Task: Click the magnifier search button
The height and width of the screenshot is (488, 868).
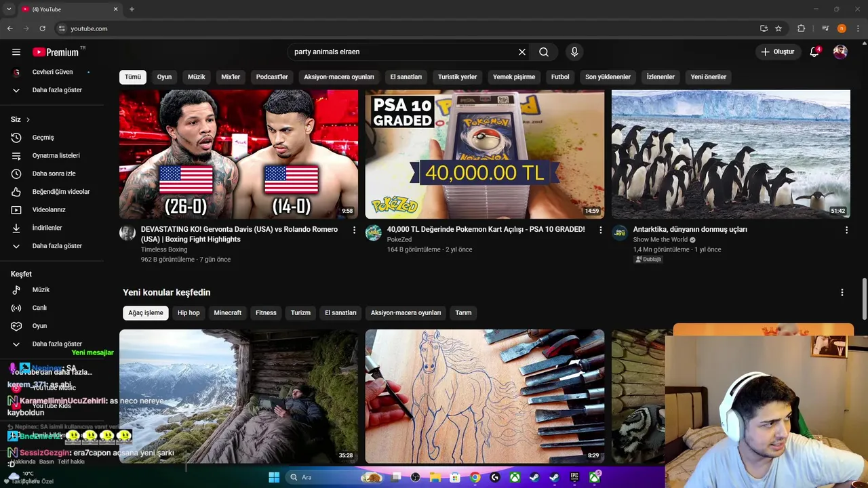Action: [544, 52]
